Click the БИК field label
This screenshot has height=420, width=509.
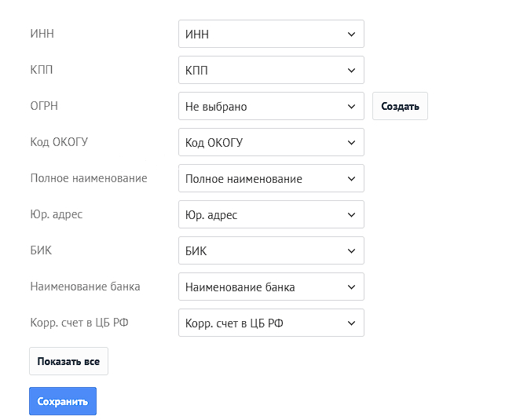coord(41,250)
